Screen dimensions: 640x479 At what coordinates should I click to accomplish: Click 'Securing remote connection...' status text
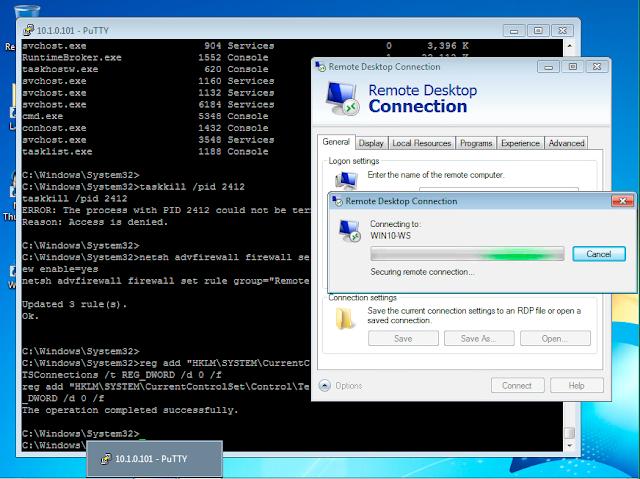pos(422,272)
